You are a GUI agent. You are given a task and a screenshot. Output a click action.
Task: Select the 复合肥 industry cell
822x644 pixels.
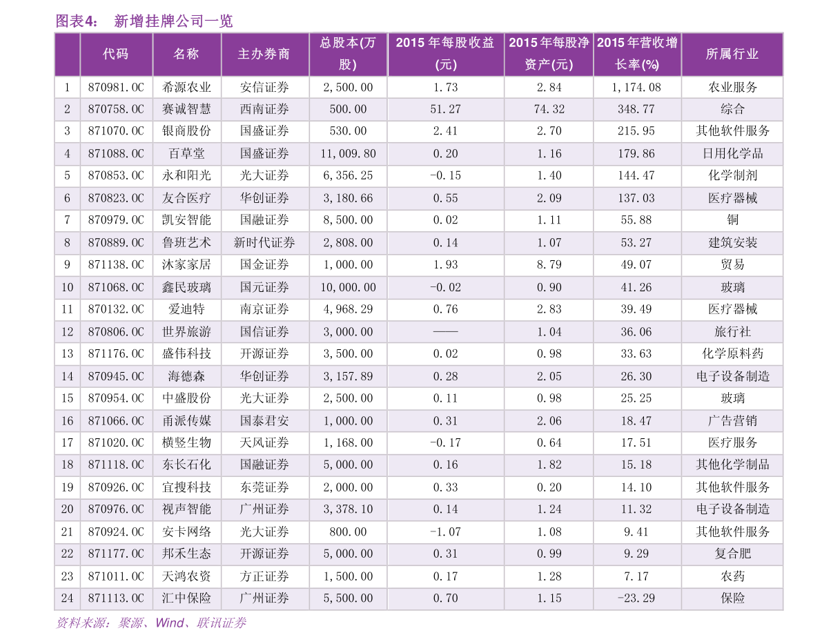pyautogui.click(x=732, y=554)
